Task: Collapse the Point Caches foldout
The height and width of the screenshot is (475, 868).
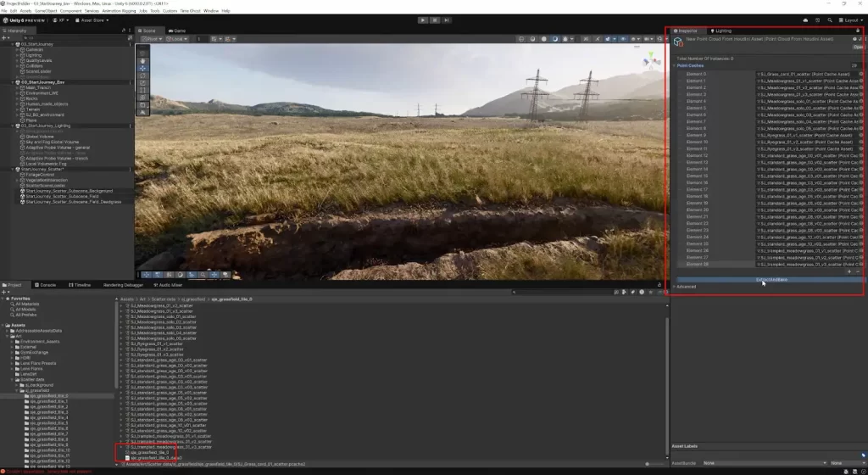Action: (676, 65)
